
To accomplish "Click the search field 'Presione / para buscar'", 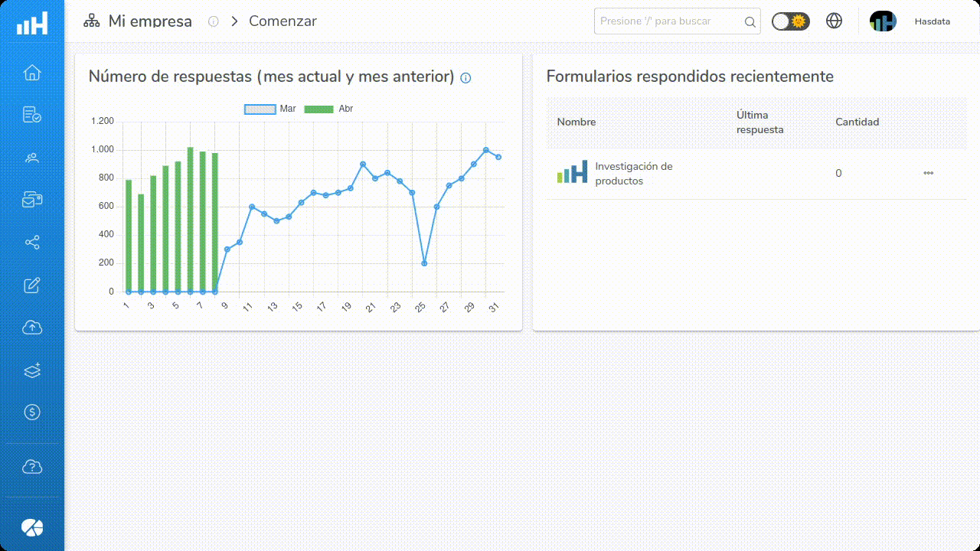I will tap(670, 21).
